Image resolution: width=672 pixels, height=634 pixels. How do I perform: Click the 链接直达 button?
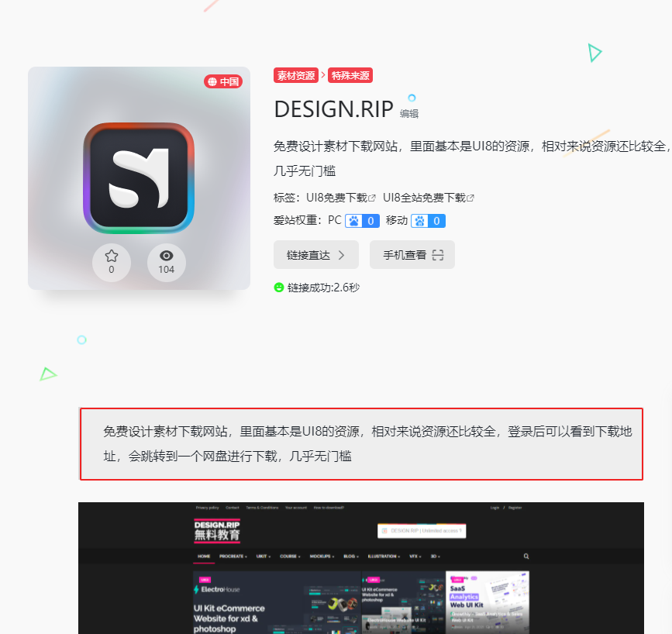(x=316, y=255)
